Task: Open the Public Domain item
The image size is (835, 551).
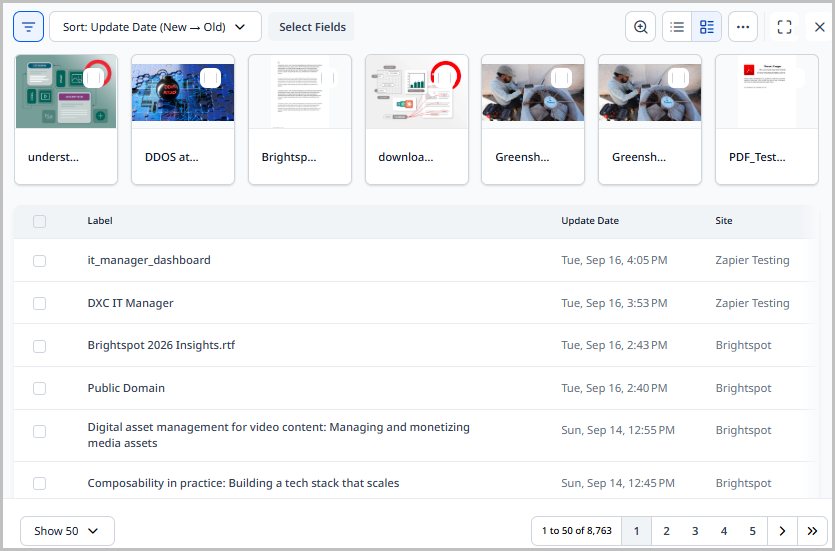Action: coord(126,388)
